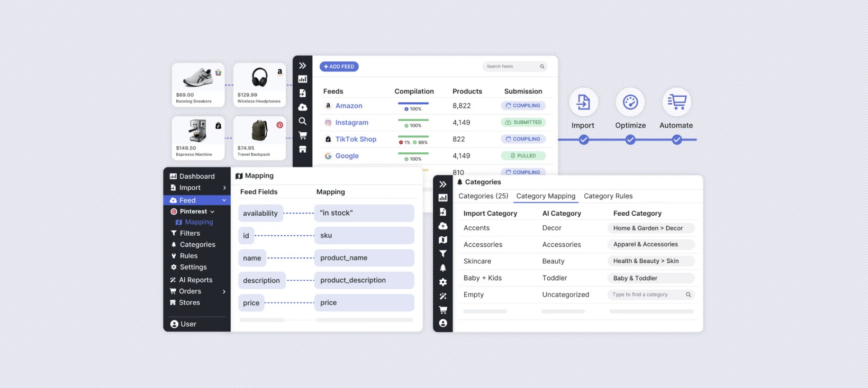
Task: Open filter funnel icon in Categories sidebar
Action: tap(443, 254)
